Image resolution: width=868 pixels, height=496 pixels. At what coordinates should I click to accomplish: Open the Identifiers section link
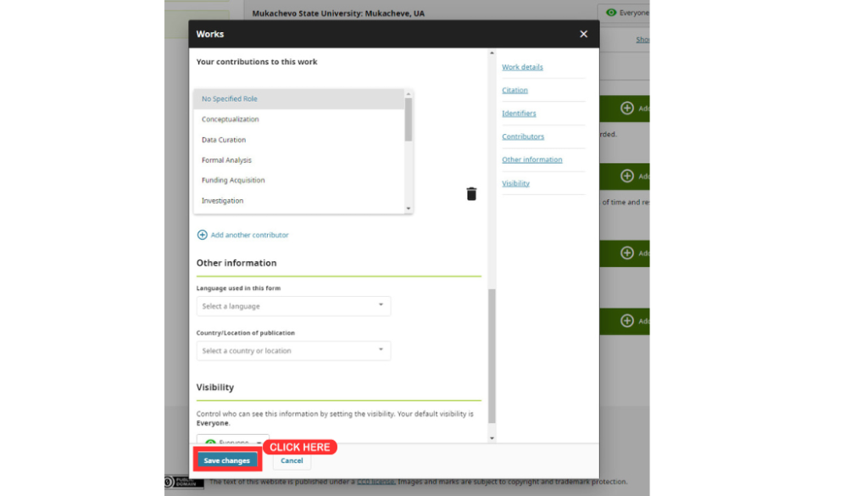click(x=519, y=114)
